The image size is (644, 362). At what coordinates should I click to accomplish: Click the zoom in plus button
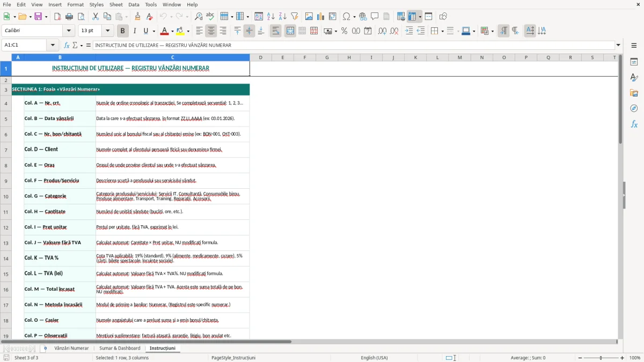(x=623, y=358)
